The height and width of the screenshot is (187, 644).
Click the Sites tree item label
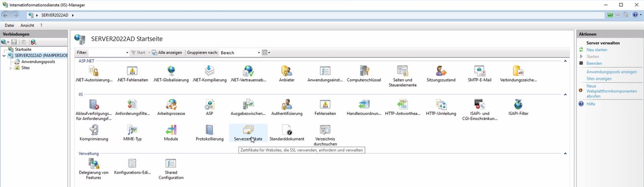click(x=26, y=68)
